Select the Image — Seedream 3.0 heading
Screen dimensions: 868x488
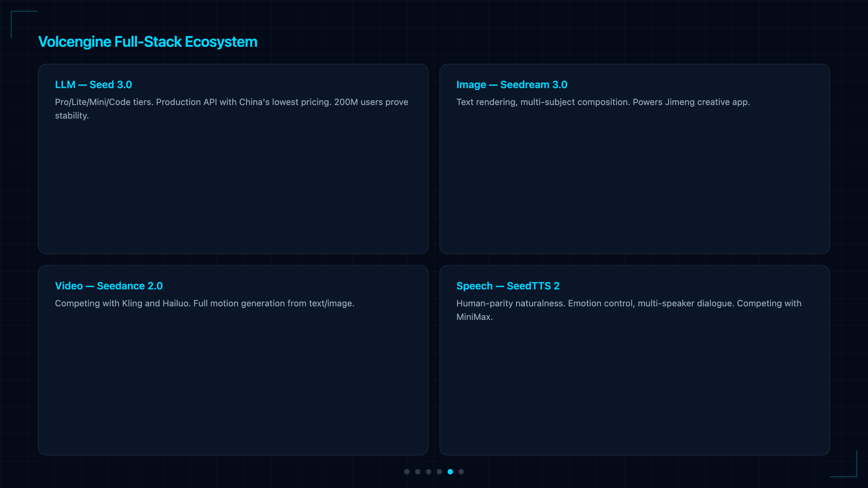click(512, 85)
